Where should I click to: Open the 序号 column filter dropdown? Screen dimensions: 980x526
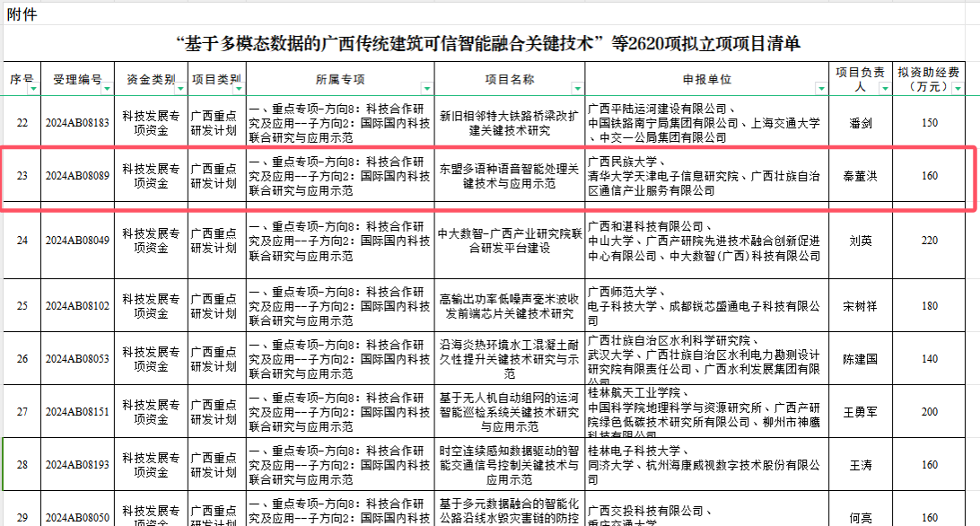33,88
